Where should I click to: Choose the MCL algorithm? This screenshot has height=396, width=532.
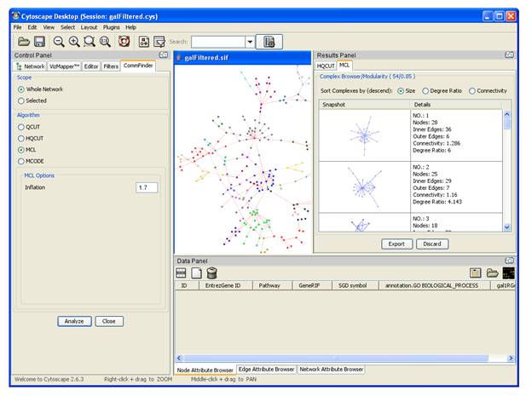coord(21,150)
